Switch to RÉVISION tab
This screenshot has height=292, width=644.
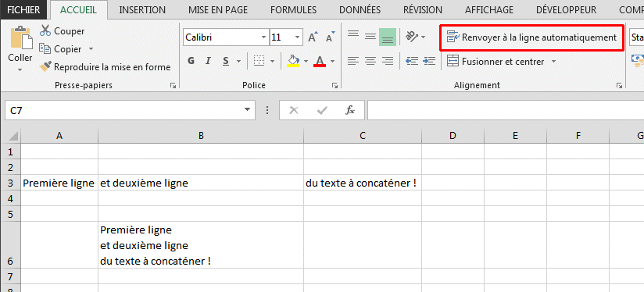[423, 10]
